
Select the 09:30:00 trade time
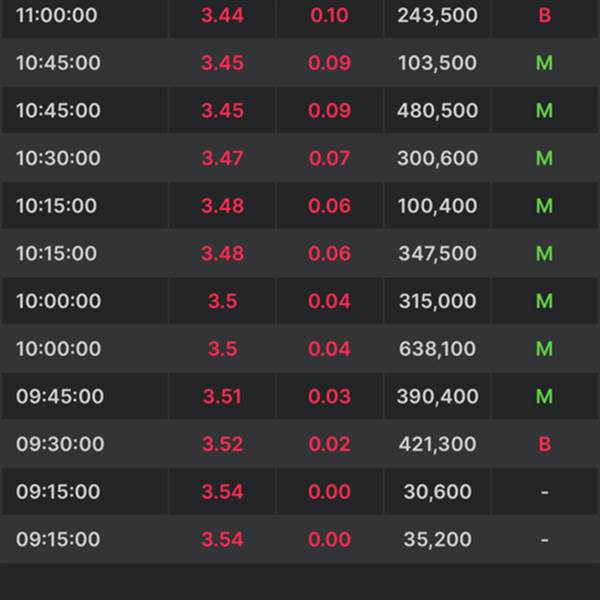[59, 444]
